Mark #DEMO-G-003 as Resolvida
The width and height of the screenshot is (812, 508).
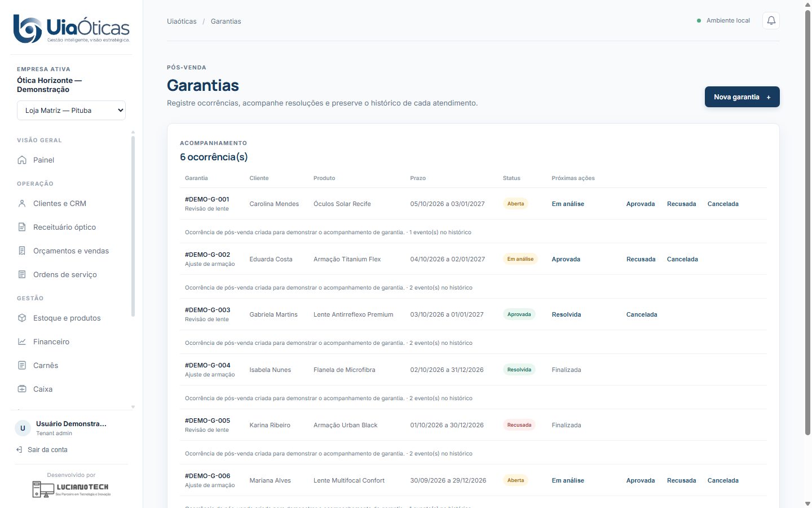(566, 314)
